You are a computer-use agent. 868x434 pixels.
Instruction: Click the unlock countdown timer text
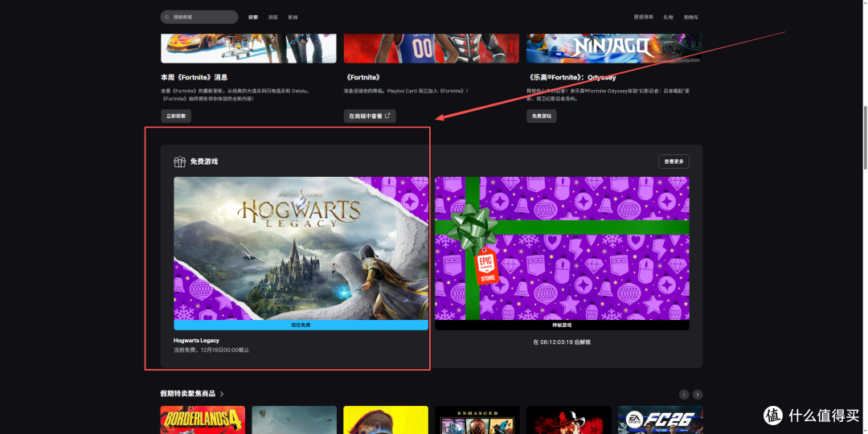(562, 342)
